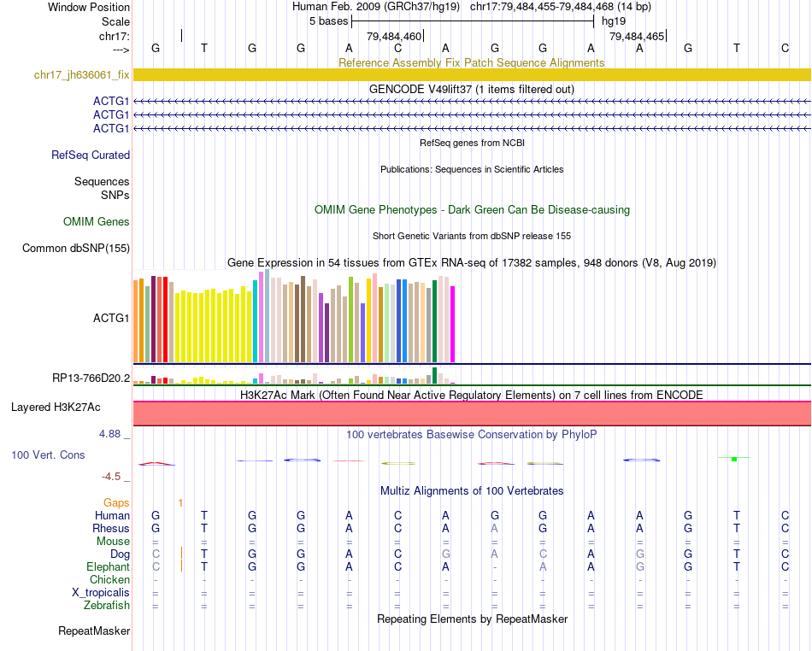Click green square PhyloP conservation marker

734,459
